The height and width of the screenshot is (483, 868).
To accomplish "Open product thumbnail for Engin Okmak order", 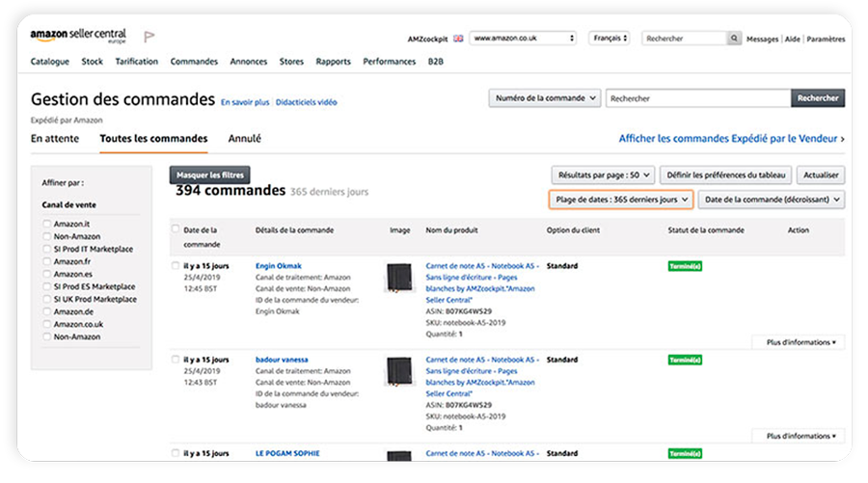I will tap(399, 278).
